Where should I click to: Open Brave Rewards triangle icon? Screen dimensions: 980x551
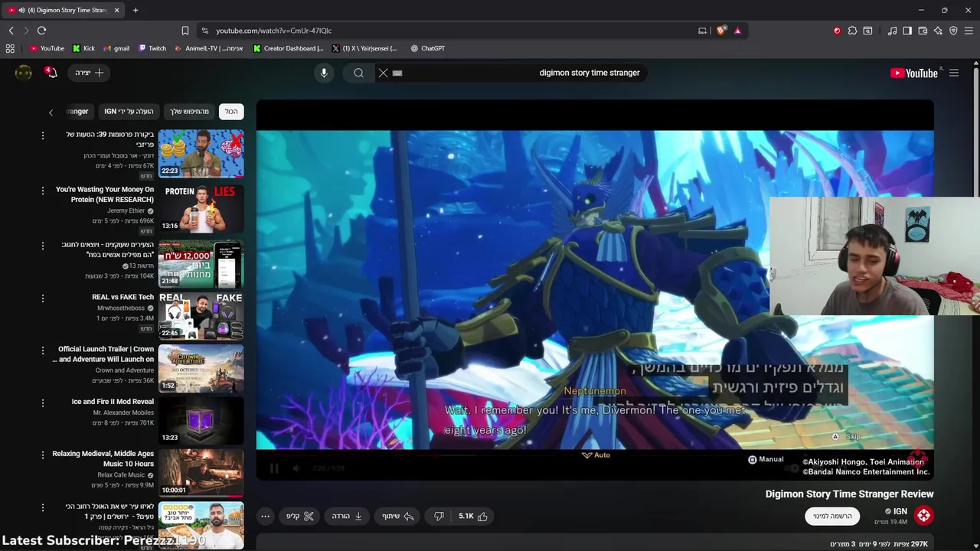tap(737, 31)
